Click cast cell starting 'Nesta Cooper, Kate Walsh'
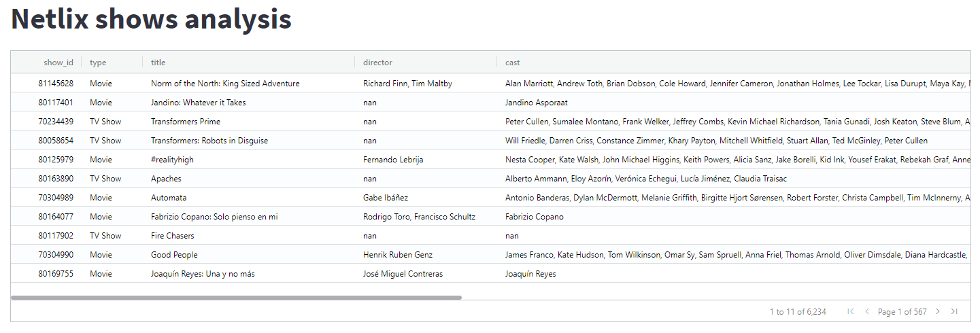 pos(737,160)
